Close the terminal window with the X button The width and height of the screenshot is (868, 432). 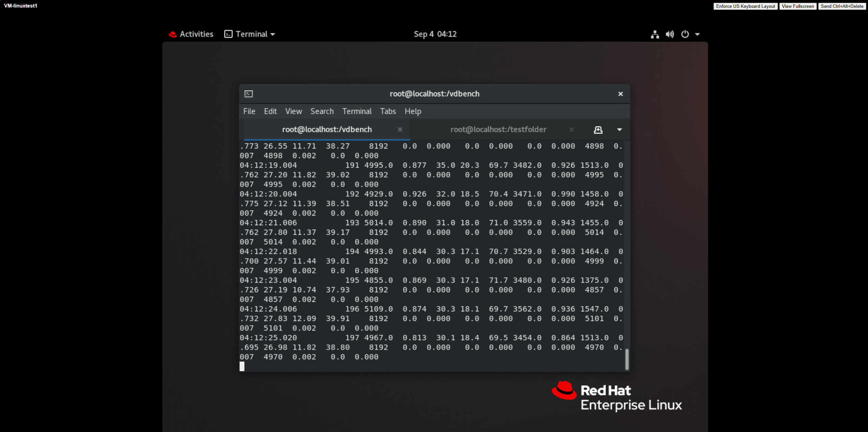pyautogui.click(x=620, y=94)
